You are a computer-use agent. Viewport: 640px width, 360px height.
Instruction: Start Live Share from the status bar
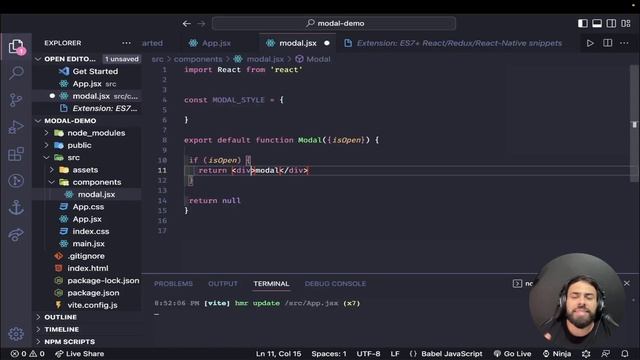tap(80, 354)
